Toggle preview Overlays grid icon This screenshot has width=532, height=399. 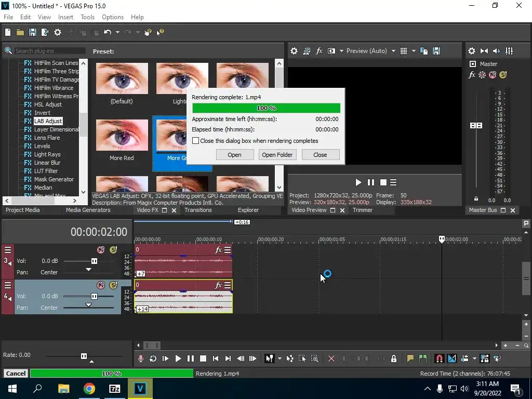pos(403,51)
